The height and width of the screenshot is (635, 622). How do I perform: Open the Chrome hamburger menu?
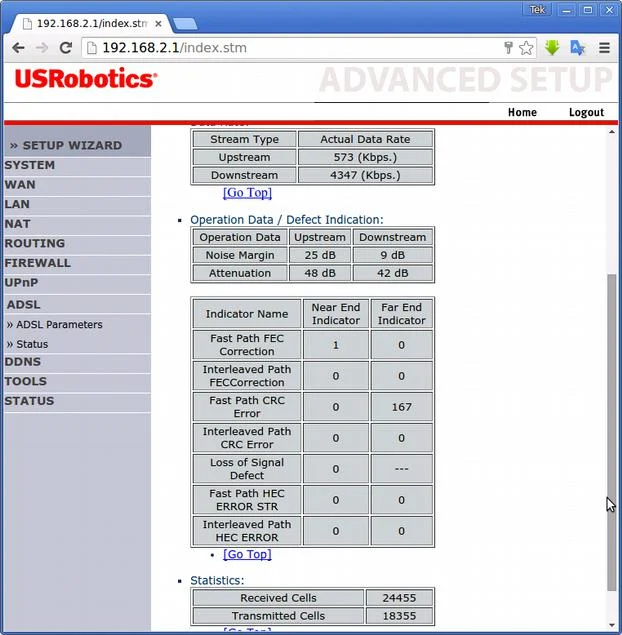tap(605, 48)
